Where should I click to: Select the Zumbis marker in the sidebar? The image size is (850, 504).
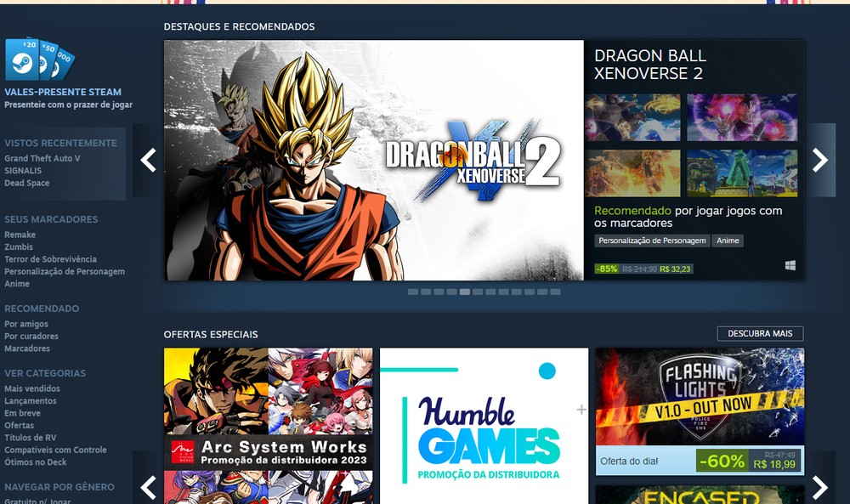[19, 246]
